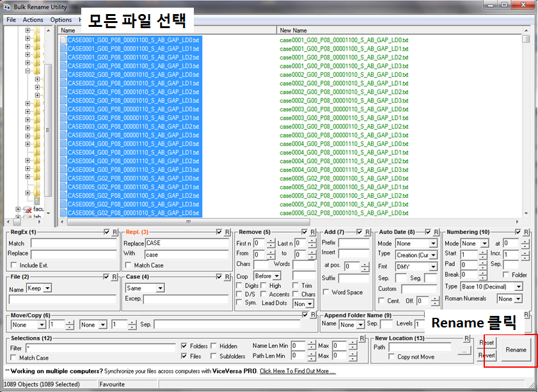
Task: Reset Auto Date (8) panel with its R icon
Action: coord(436,232)
